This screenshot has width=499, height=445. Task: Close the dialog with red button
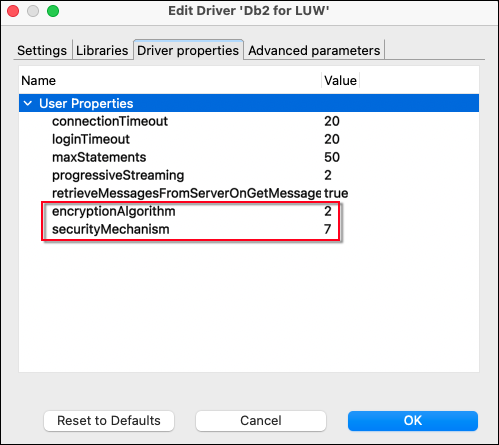pyautogui.click(x=13, y=11)
